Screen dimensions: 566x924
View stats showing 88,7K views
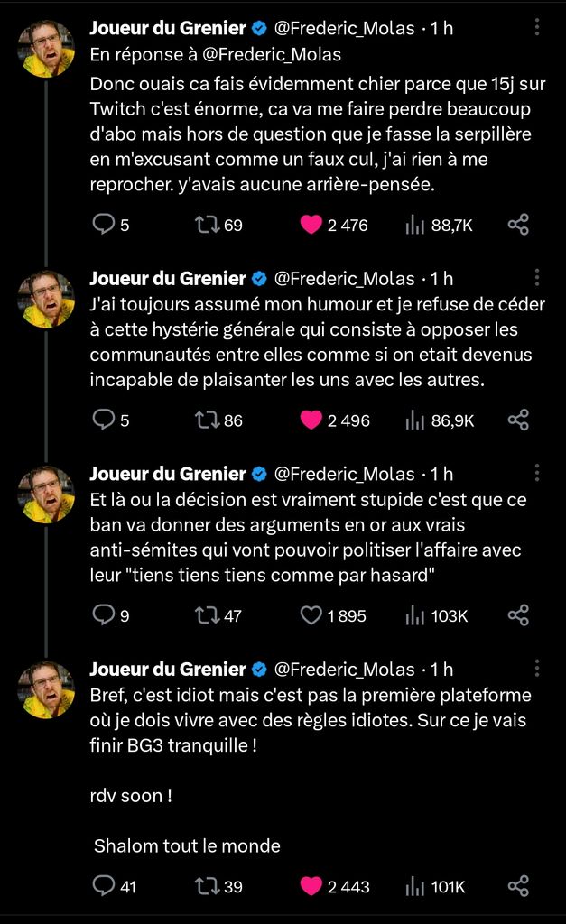[440, 225]
